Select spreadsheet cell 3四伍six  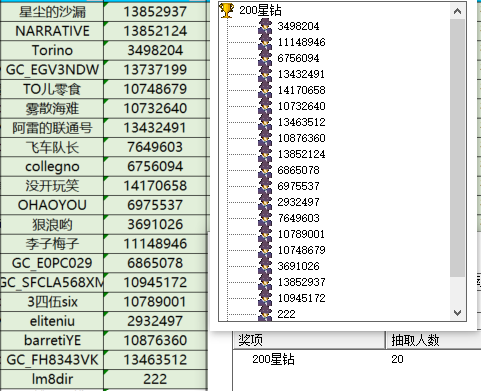(52, 302)
